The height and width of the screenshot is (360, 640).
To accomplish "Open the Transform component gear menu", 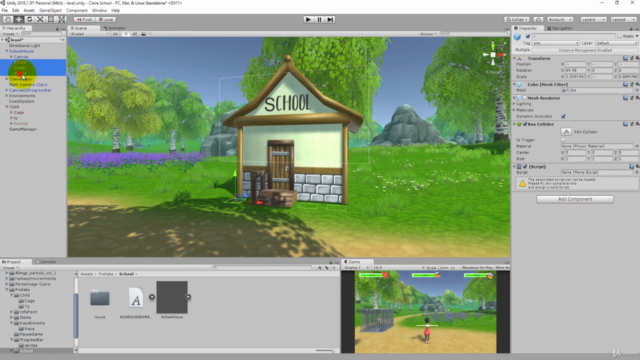I will point(637,58).
